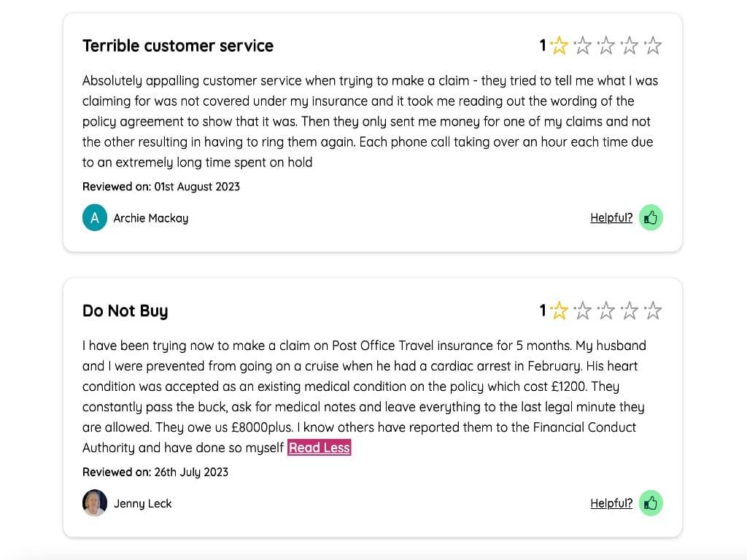This screenshot has height=560, width=747.
Task: Click the review date '01st August 2023'
Action: 196,187
